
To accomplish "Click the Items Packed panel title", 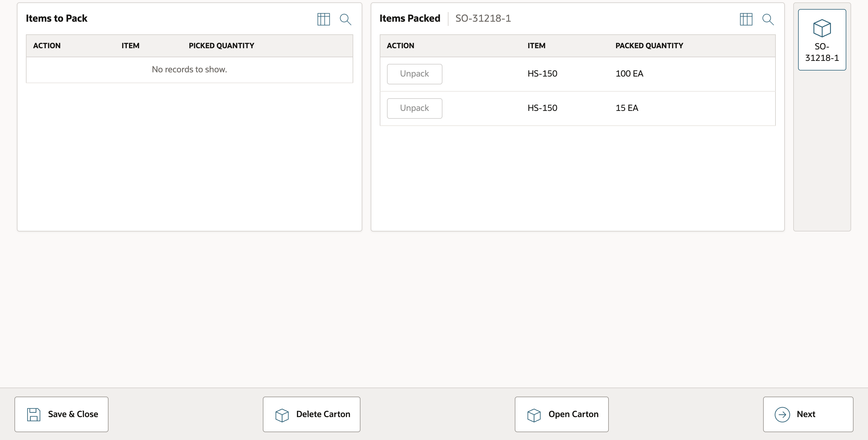I will click(x=410, y=18).
